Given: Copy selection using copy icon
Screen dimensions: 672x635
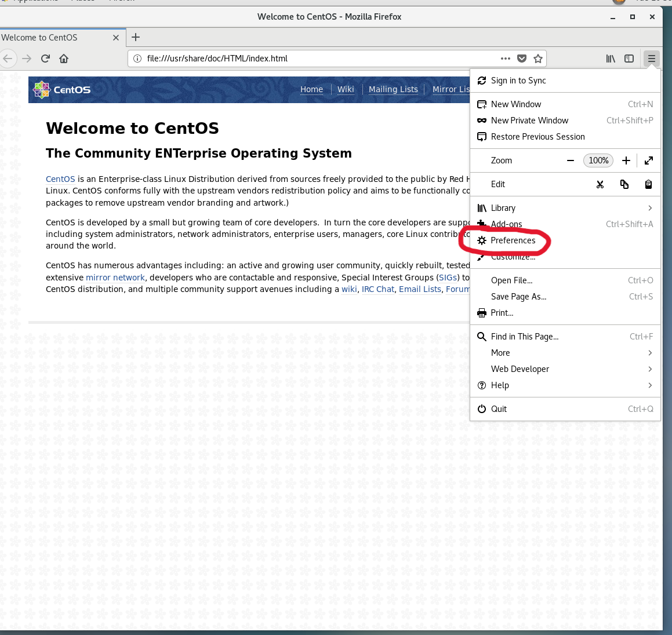Looking at the screenshot, I should (x=624, y=184).
